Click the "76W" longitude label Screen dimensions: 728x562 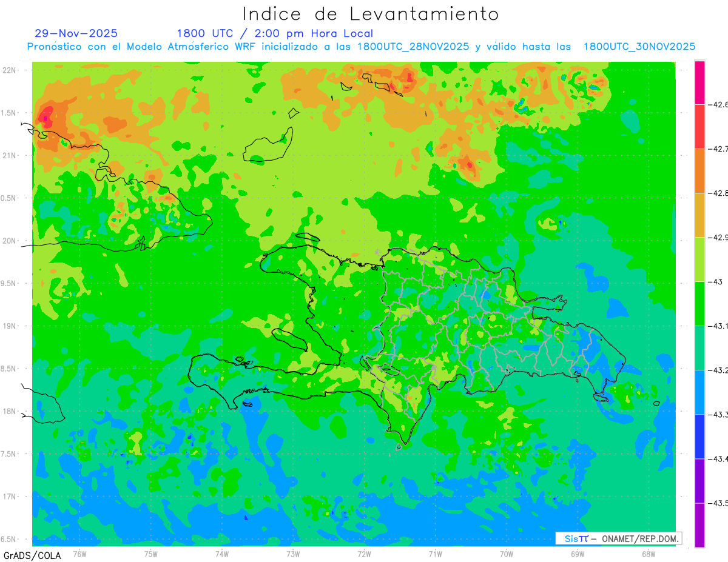[79, 554]
